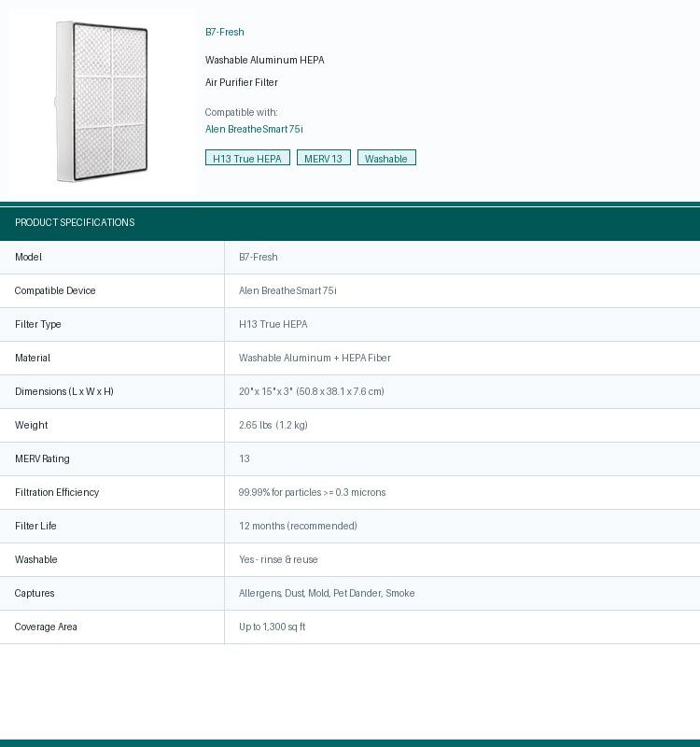Click the '13' MERV rating value
This screenshot has height=747, width=700.
[x=245, y=458]
